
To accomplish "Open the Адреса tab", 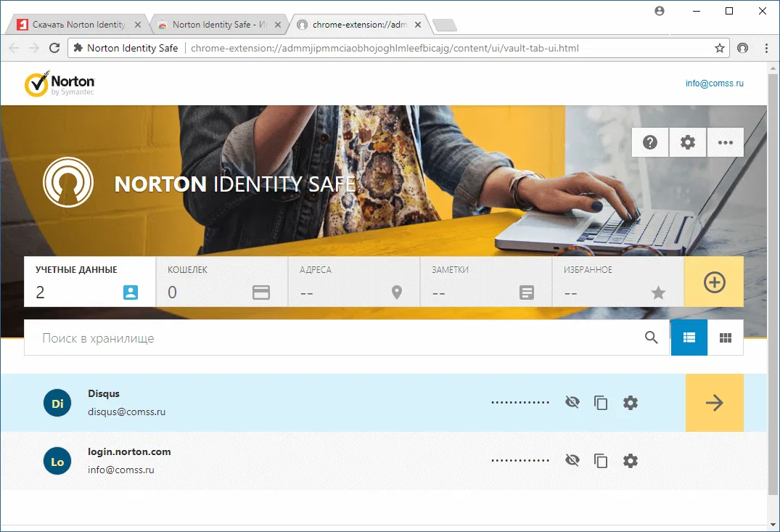I will pos(354,282).
